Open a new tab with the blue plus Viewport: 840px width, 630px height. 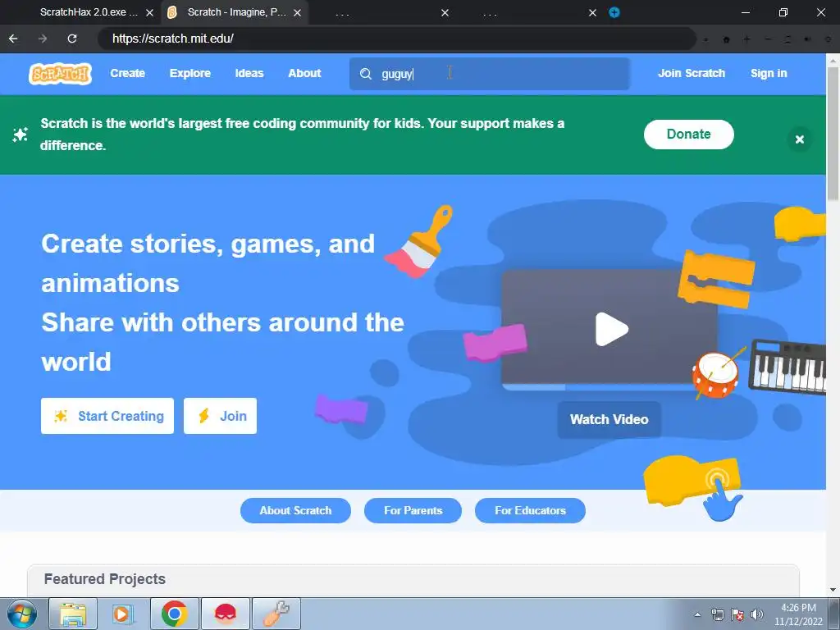tap(614, 12)
